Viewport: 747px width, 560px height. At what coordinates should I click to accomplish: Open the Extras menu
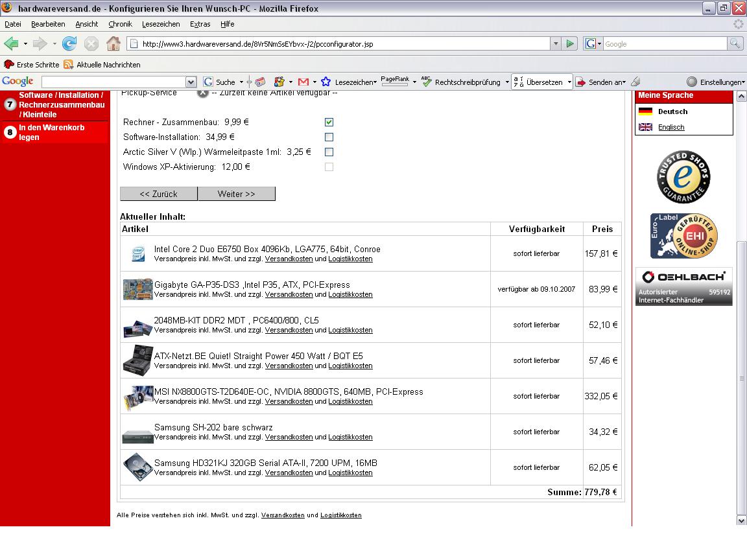pyautogui.click(x=200, y=24)
